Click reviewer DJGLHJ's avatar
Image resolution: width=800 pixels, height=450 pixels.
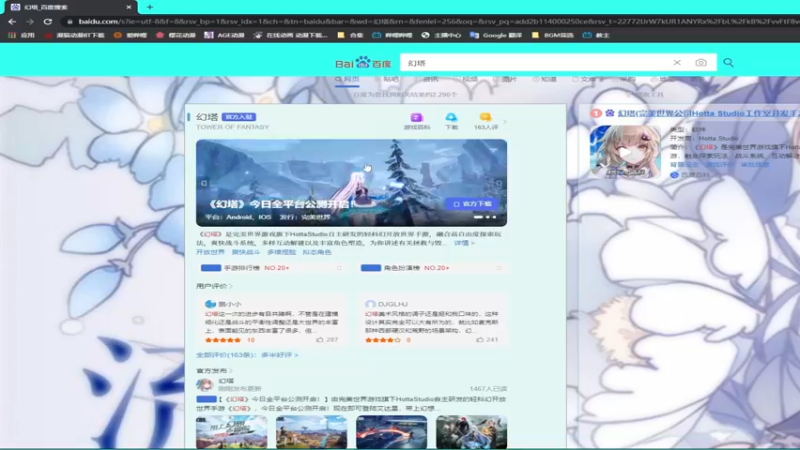(x=370, y=304)
